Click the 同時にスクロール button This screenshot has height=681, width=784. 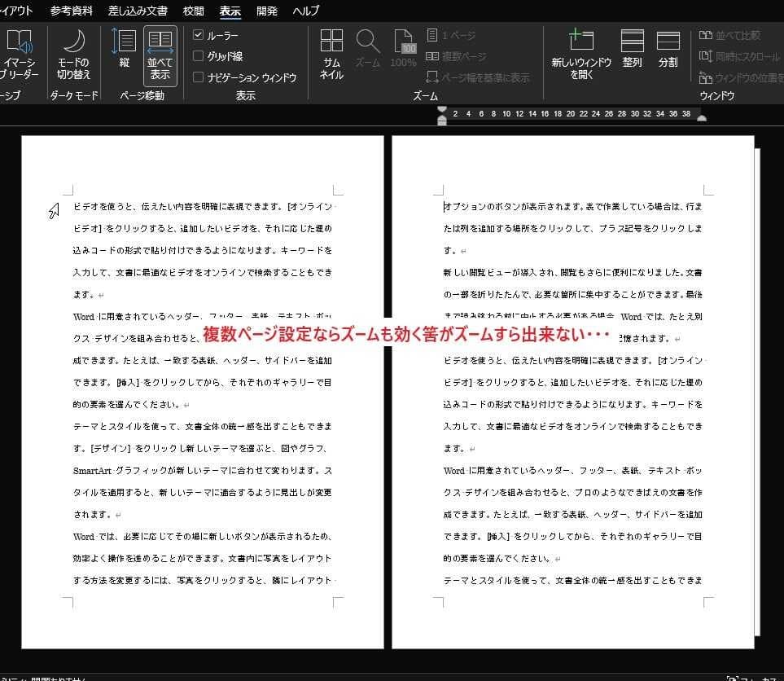tap(739, 56)
